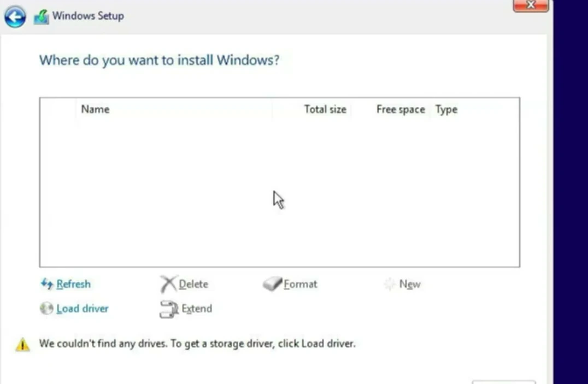Click the Format eraser icon
The width and height of the screenshot is (588, 384).
(x=272, y=284)
